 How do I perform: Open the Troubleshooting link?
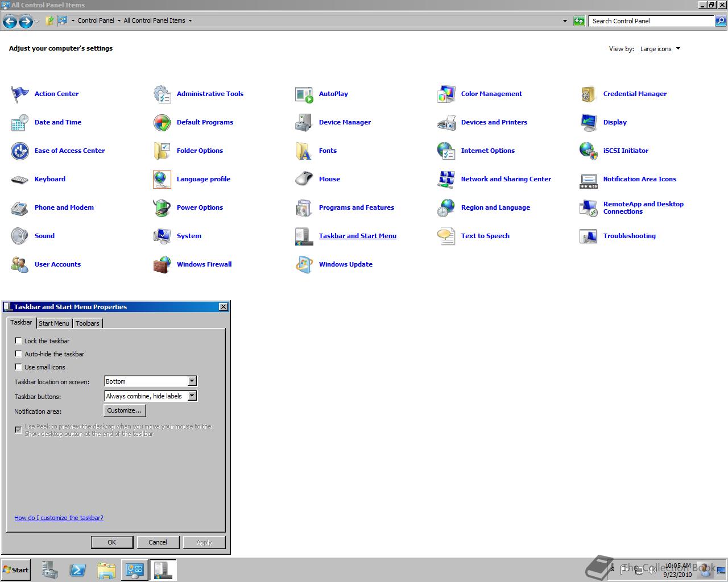[630, 236]
